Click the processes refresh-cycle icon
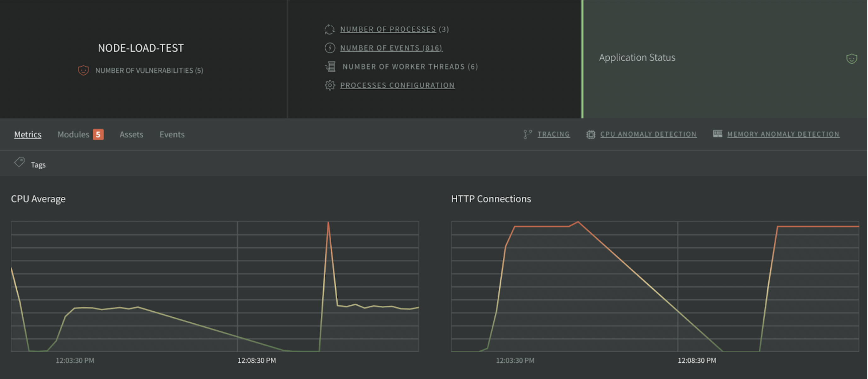Viewport: 868px width, 379px height. pyautogui.click(x=329, y=29)
